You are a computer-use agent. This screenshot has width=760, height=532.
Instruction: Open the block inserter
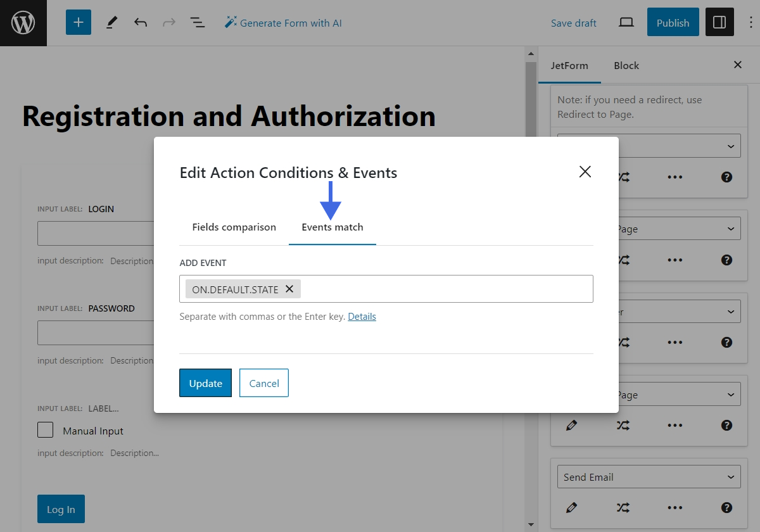tap(78, 22)
